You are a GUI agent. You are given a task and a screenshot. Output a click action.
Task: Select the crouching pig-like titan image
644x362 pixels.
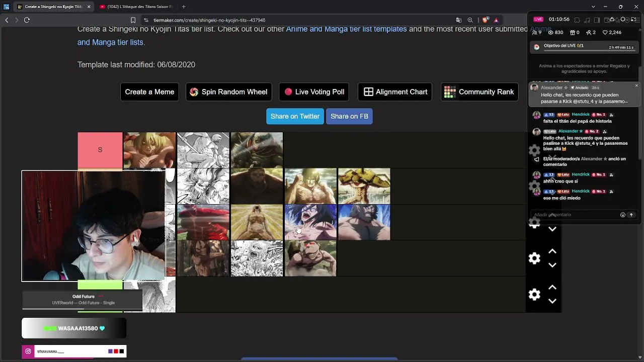coord(310,258)
